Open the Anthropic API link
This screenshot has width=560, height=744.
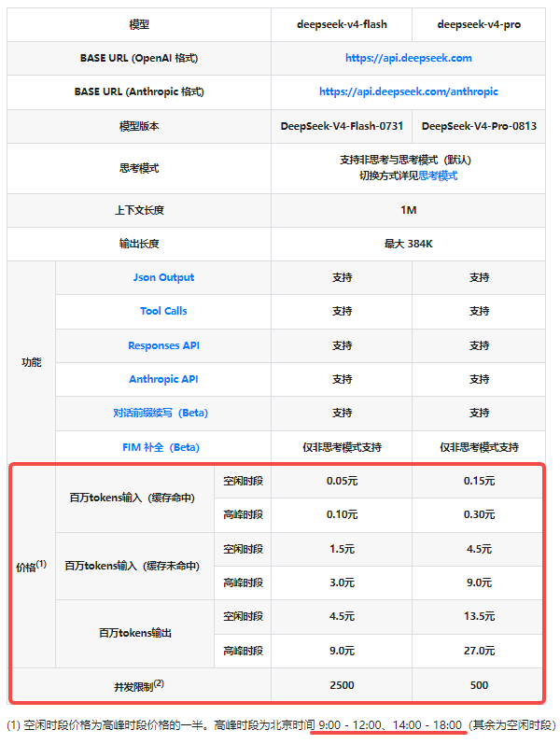(163, 379)
